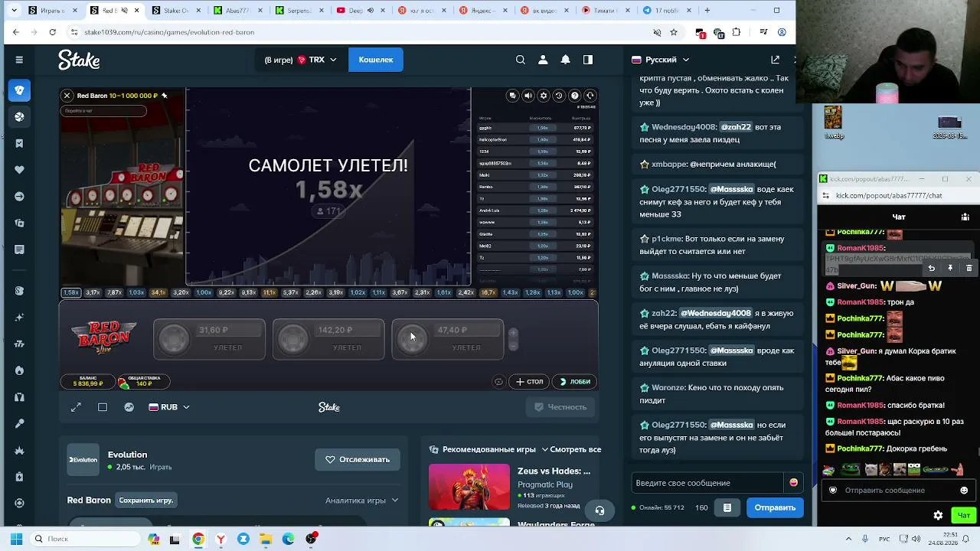Open the game history clock icon
This screenshot has height=551, width=980.
(559, 96)
